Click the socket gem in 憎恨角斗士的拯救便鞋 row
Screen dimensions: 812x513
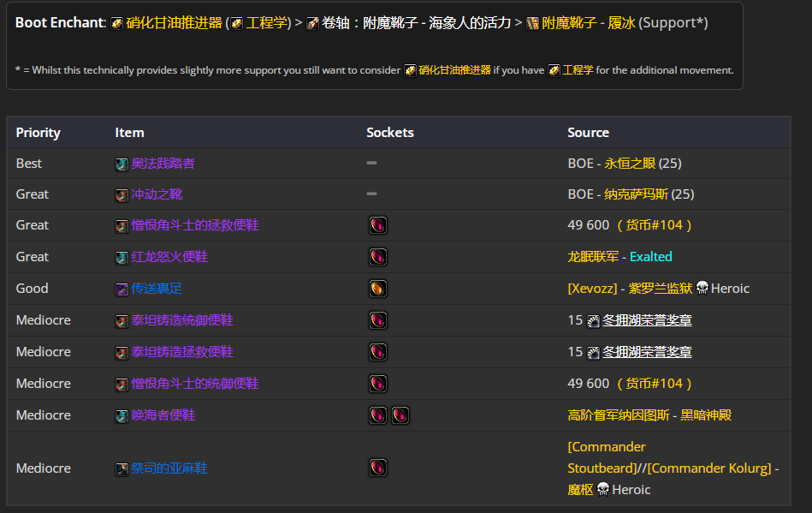click(378, 225)
